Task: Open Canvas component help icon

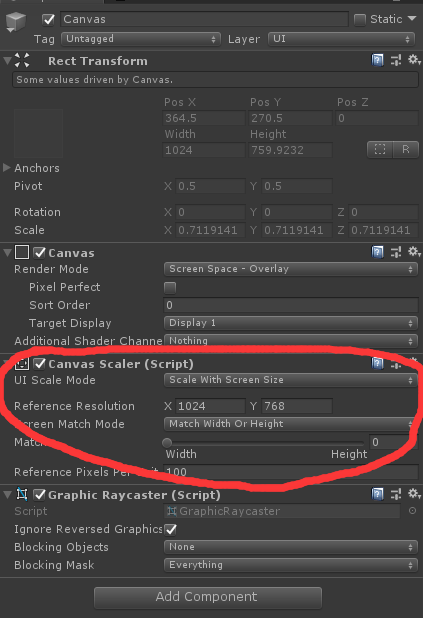Action: pyautogui.click(x=377, y=252)
